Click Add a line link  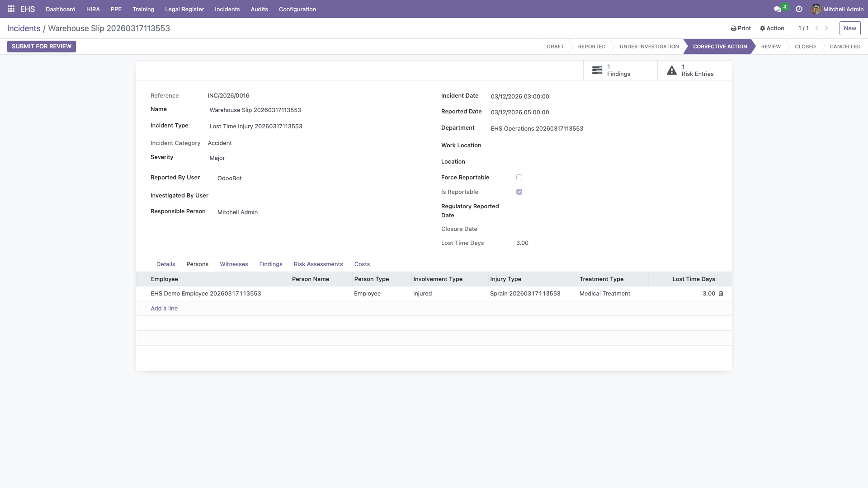(164, 309)
